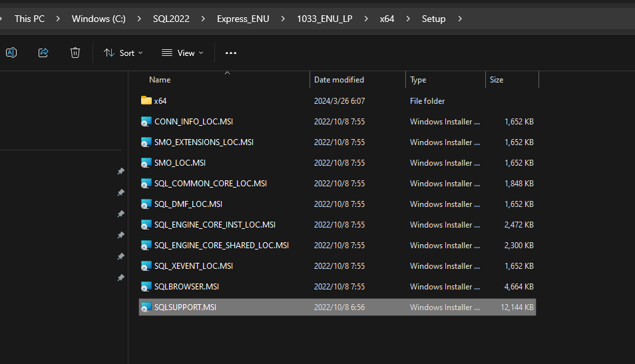
Task: Click the 2,300 KB size cell
Action: 519,246
